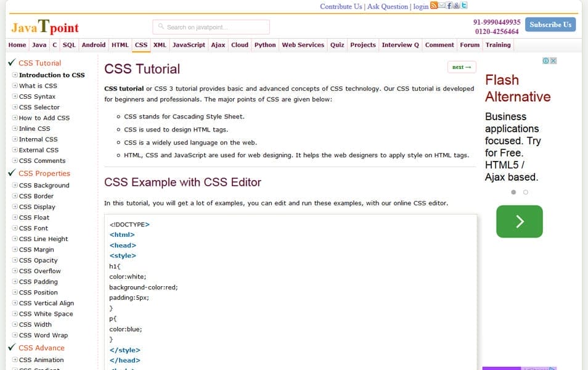Expand the CSS Border entry
The image size is (588, 370).
tap(15, 195)
